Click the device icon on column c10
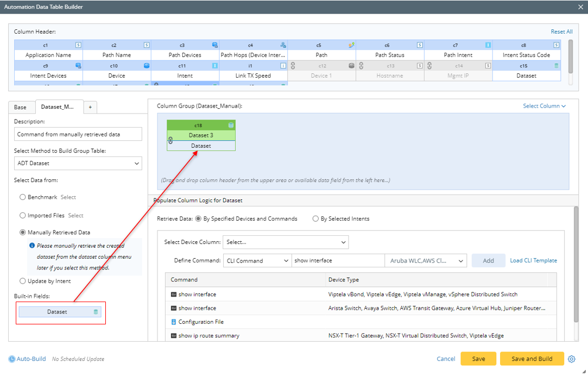This screenshot has width=588, height=376. 147,66
